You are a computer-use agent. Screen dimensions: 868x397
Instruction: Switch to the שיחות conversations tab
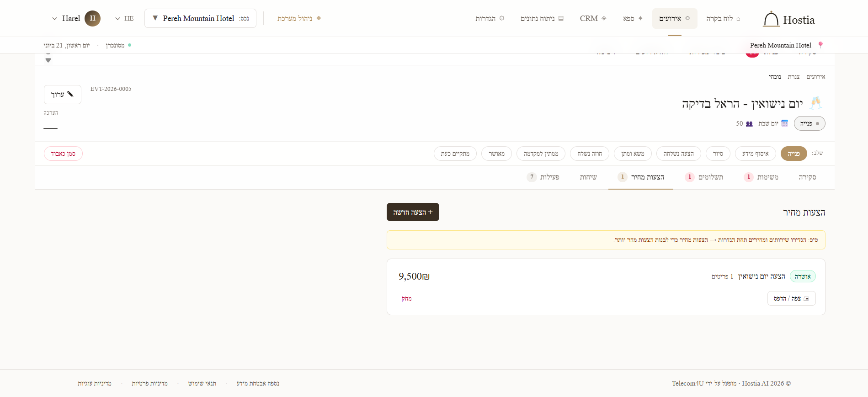588,177
